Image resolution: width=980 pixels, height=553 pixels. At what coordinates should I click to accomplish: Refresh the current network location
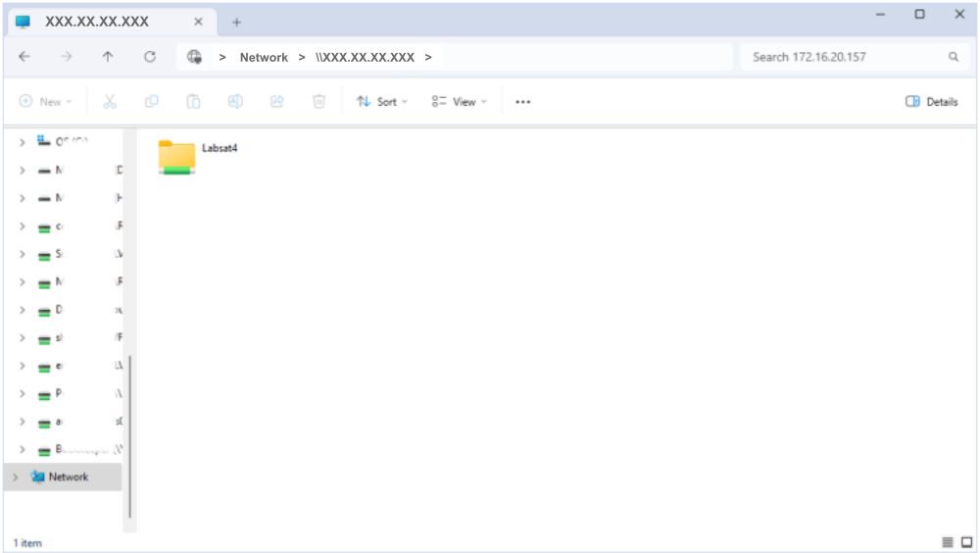tap(150, 57)
